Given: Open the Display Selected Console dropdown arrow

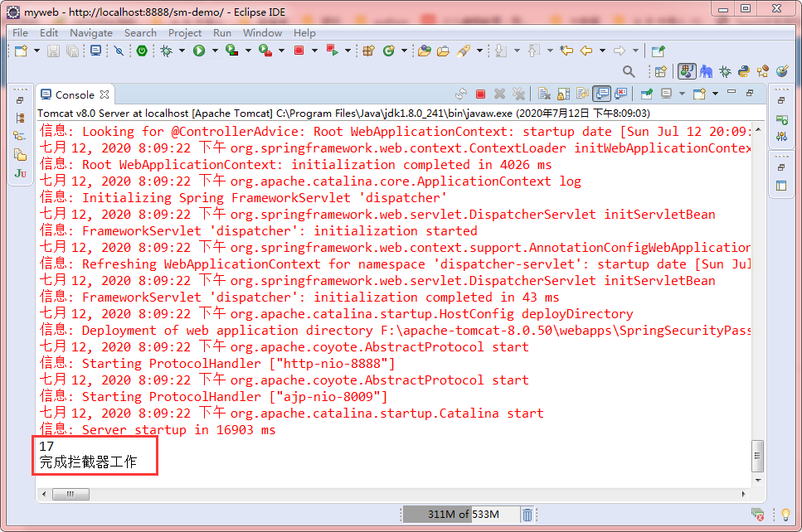Looking at the screenshot, I should tap(682, 94).
